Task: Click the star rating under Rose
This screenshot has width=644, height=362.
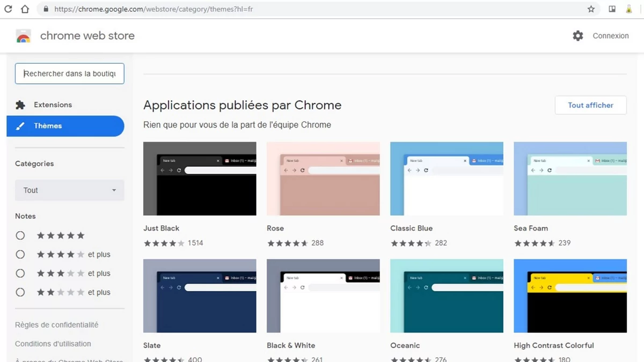Action: click(287, 243)
